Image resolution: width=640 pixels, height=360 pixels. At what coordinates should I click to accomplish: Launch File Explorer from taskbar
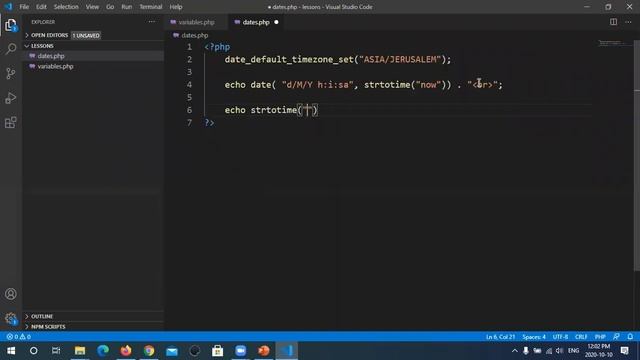80,351
